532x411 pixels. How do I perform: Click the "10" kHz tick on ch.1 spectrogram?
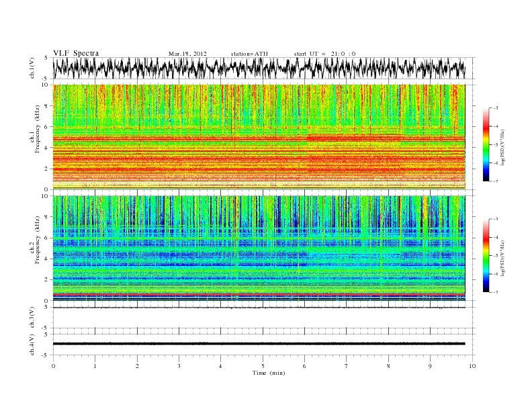tap(46, 85)
